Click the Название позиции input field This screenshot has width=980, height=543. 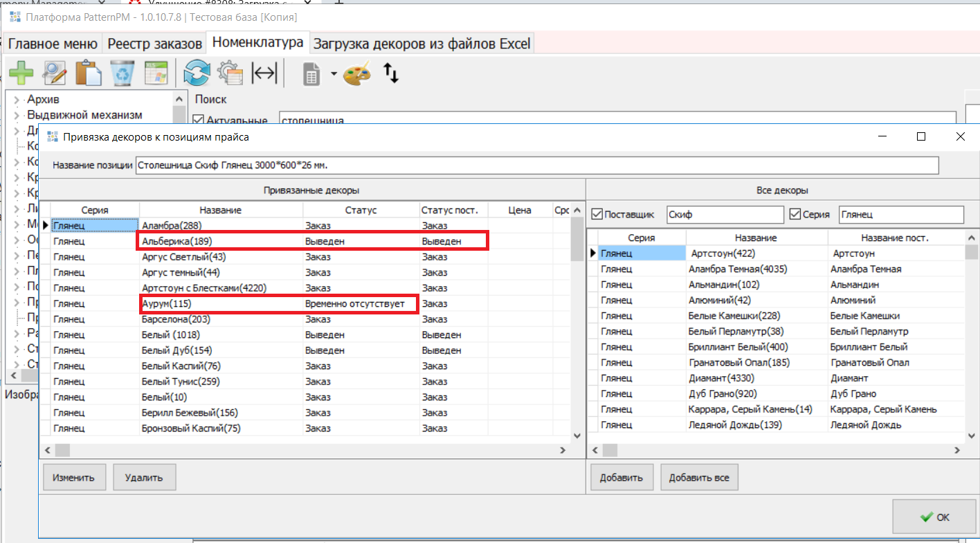pos(536,166)
